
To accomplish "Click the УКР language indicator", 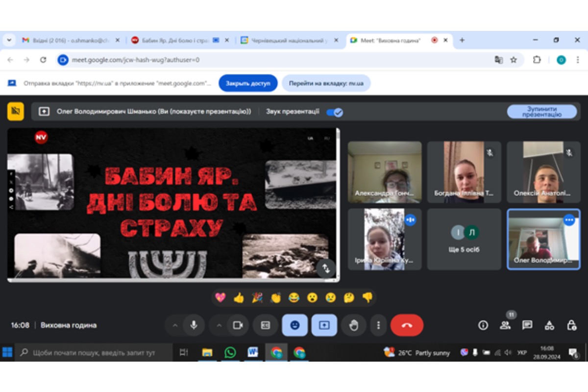I will (x=522, y=352).
